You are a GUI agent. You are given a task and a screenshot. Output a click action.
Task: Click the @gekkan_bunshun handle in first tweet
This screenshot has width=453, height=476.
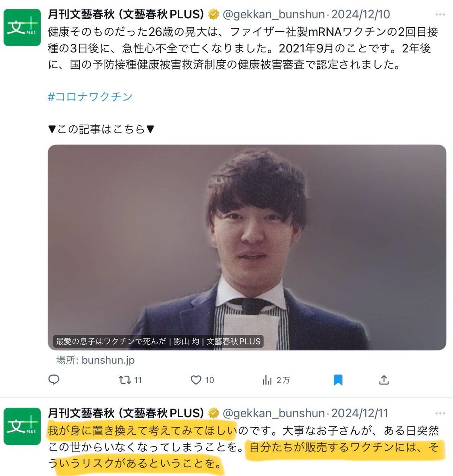point(274,15)
